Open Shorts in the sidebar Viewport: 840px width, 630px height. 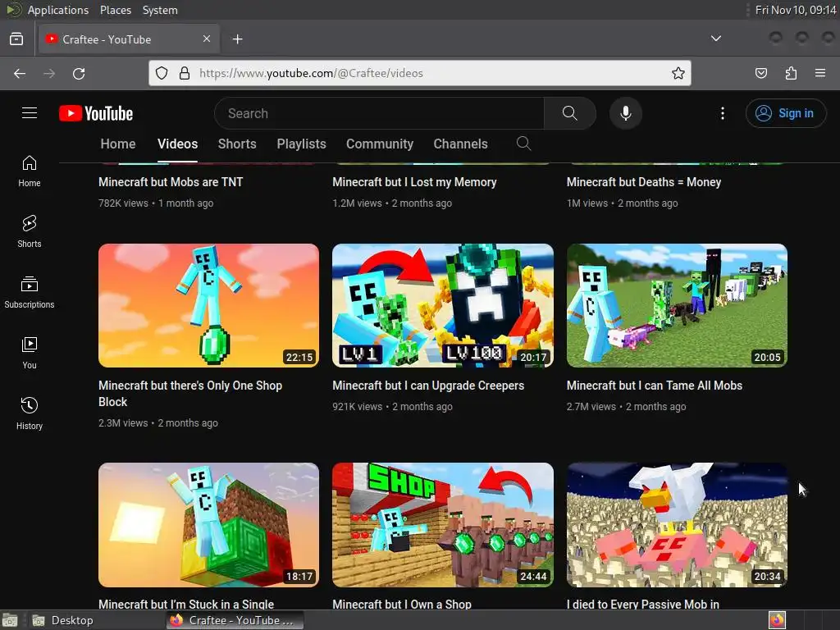(x=29, y=232)
